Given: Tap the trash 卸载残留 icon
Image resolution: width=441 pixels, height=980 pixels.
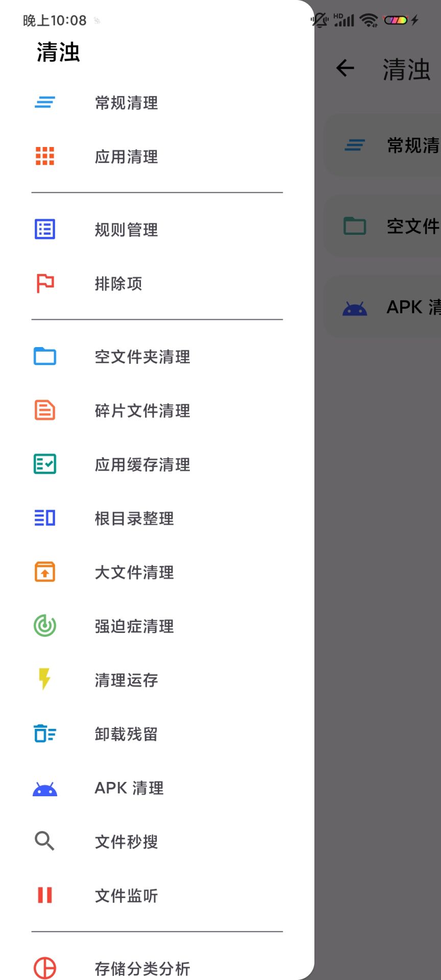Looking at the screenshot, I should [x=45, y=734].
